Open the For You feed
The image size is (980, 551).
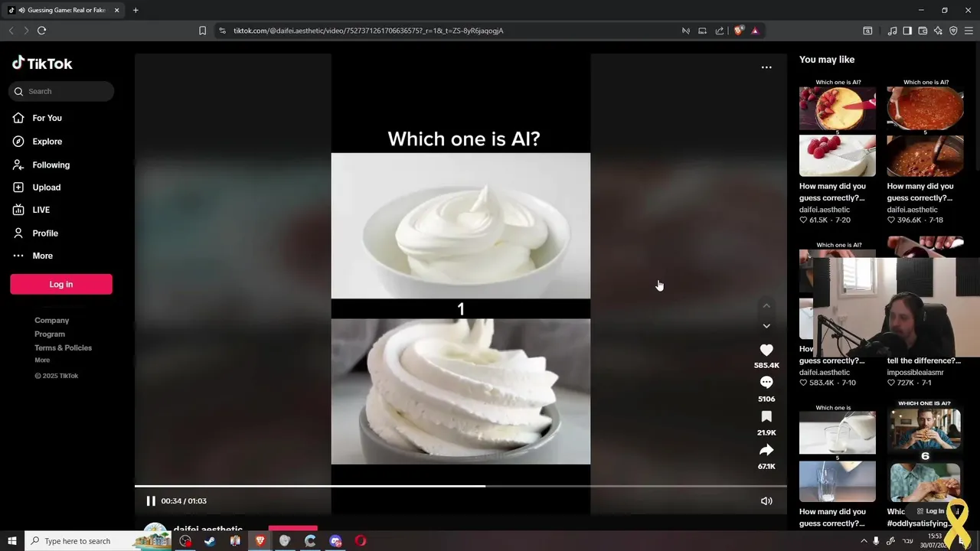47,118
